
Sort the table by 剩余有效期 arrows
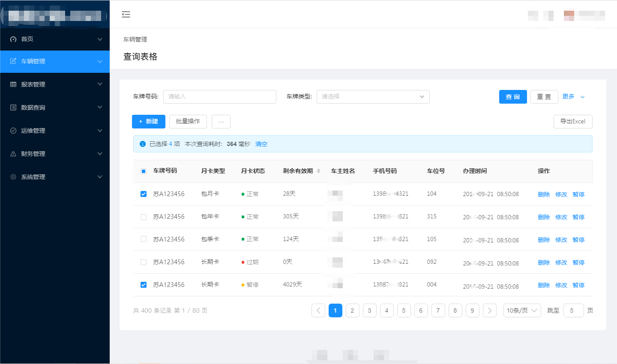pyautogui.click(x=318, y=171)
